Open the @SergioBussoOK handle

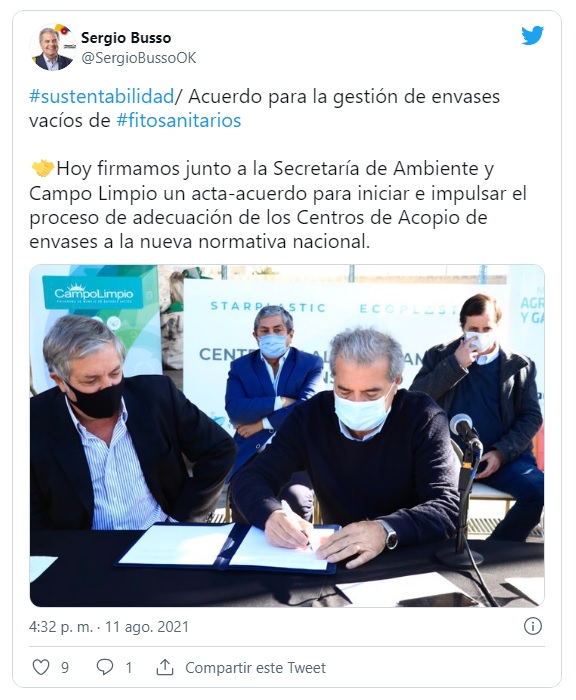pyautogui.click(x=138, y=58)
